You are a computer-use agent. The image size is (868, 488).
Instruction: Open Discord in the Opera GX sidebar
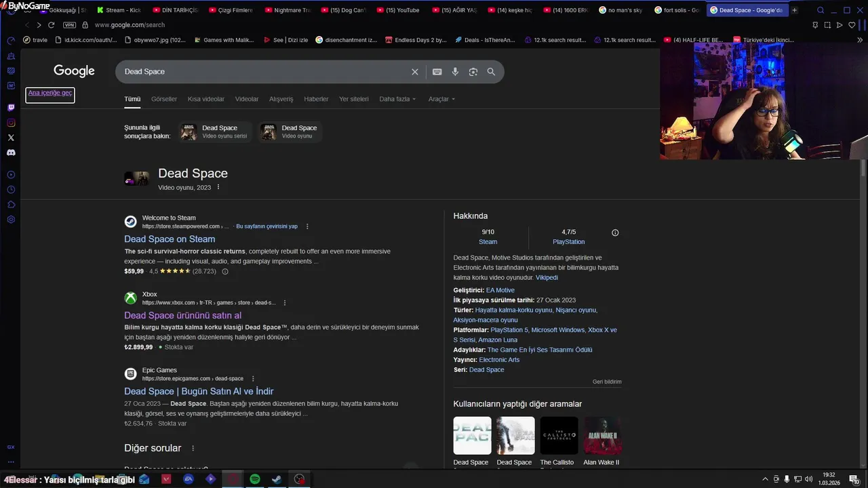(11, 152)
